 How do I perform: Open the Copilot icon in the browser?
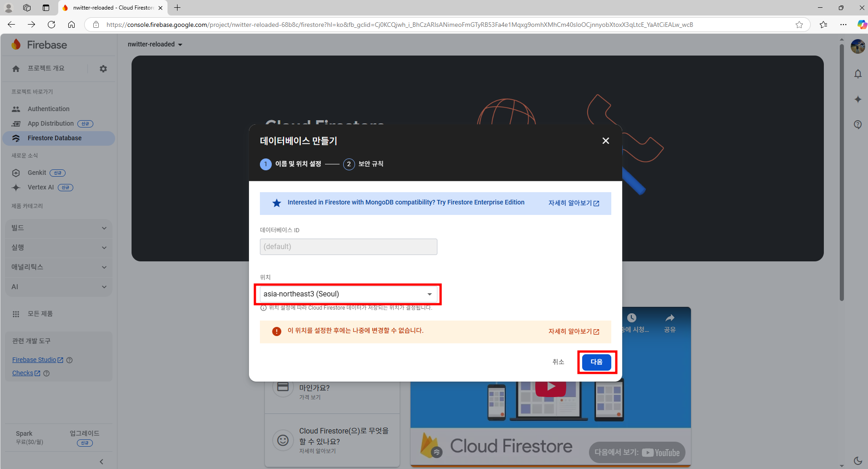[x=862, y=25]
